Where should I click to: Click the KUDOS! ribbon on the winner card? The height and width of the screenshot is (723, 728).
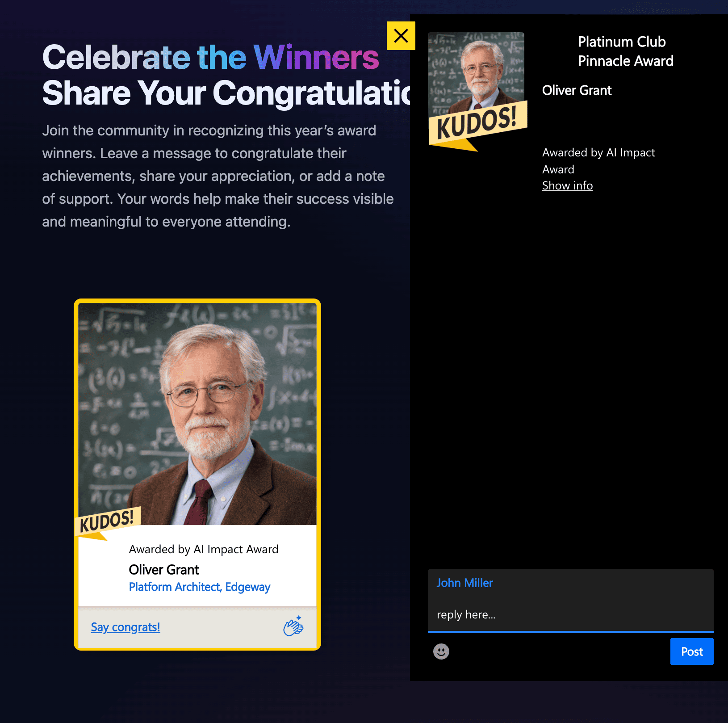tap(108, 523)
